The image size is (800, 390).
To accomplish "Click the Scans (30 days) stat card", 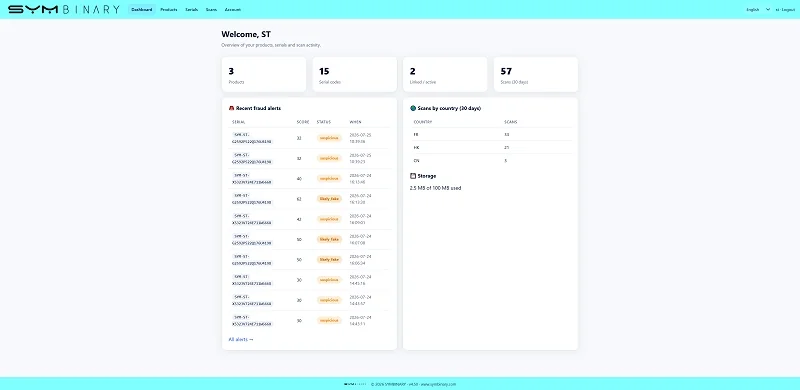I will click(536, 75).
